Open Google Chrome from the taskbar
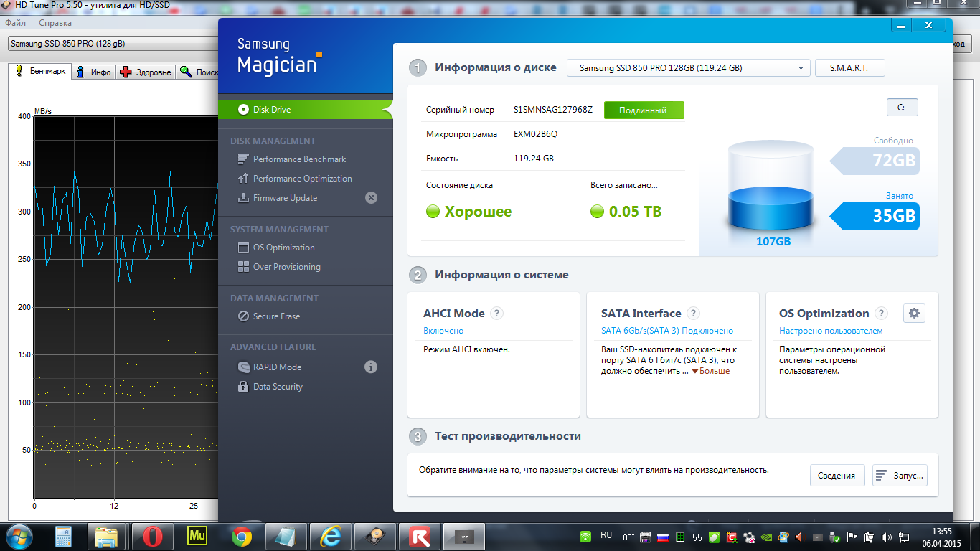The height and width of the screenshot is (551, 980). pyautogui.click(x=241, y=537)
